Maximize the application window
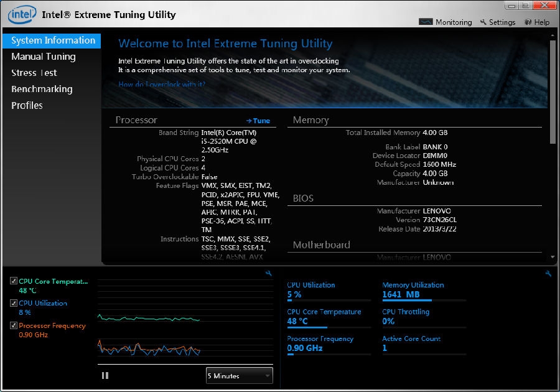 tap(525, 6)
